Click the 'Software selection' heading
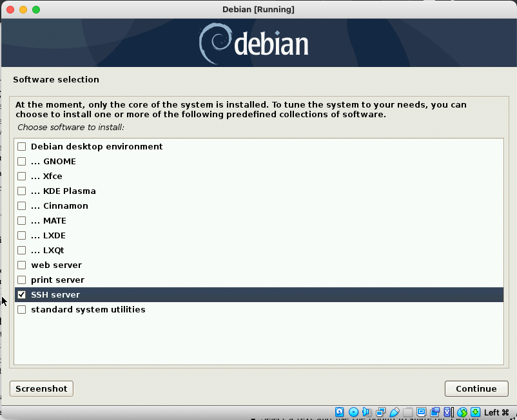Image resolution: width=517 pixels, height=420 pixels. 56,79
